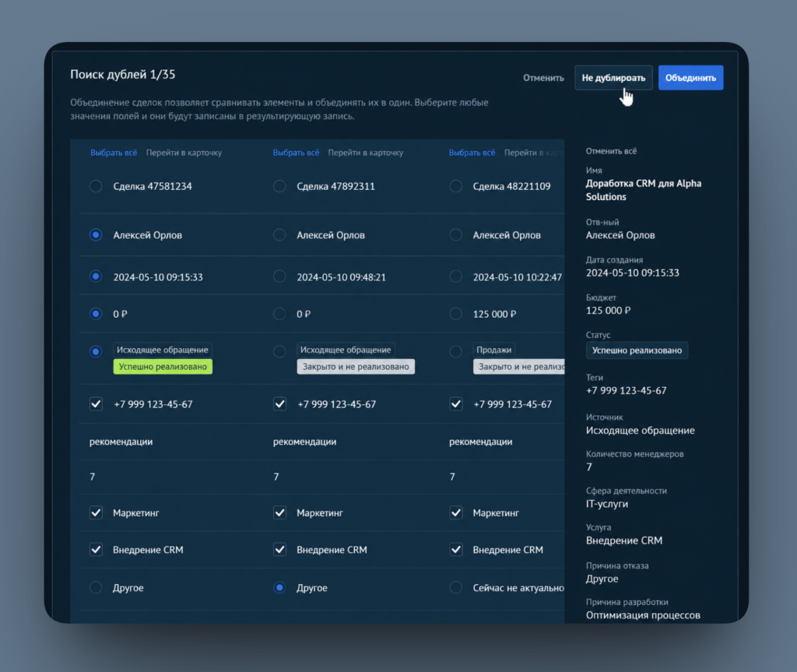This screenshot has height=672, width=797.
Task: Open card link for Сделка 47581234 column
Action: click(184, 153)
